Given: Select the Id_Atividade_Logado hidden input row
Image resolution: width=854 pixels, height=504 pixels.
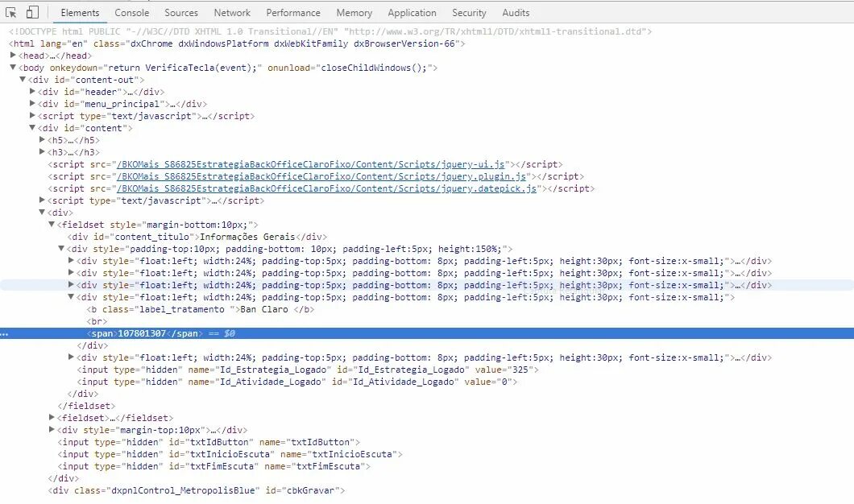Looking at the screenshot, I should [x=296, y=382].
